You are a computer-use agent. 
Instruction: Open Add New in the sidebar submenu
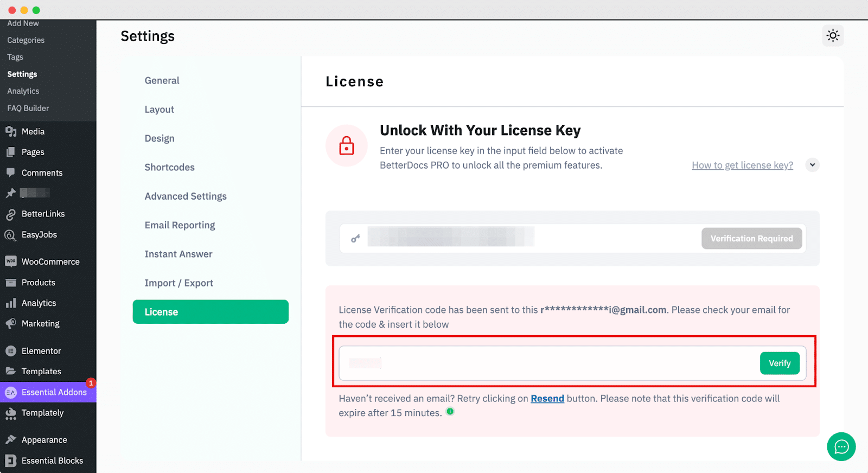tap(23, 23)
